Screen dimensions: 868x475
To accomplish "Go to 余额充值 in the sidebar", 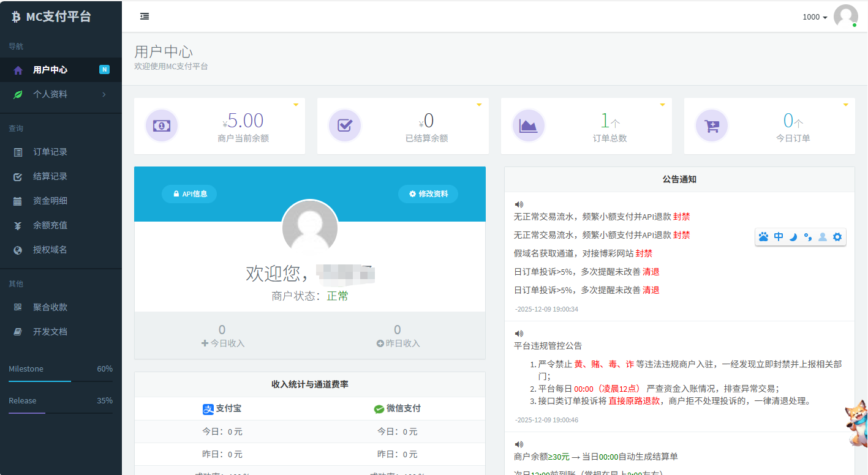I will pos(50,225).
